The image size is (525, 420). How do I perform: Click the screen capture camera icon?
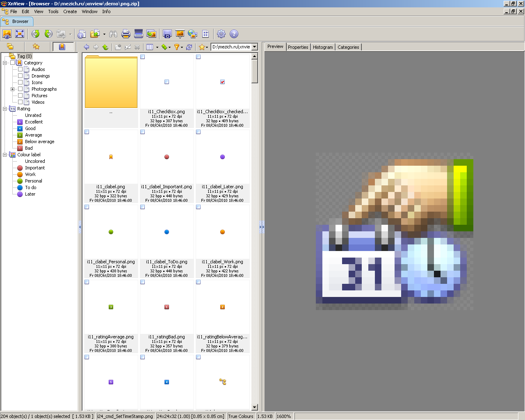167,34
